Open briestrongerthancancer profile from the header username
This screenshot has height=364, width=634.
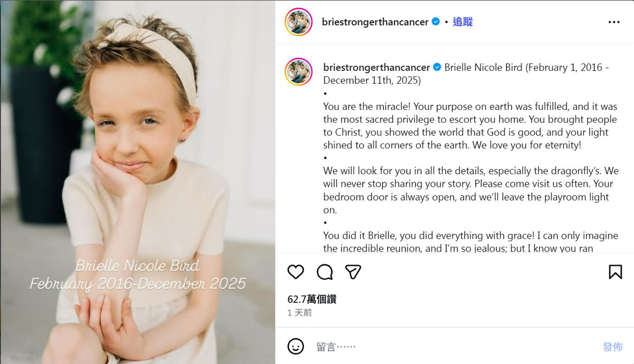pyautogui.click(x=375, y=22)
